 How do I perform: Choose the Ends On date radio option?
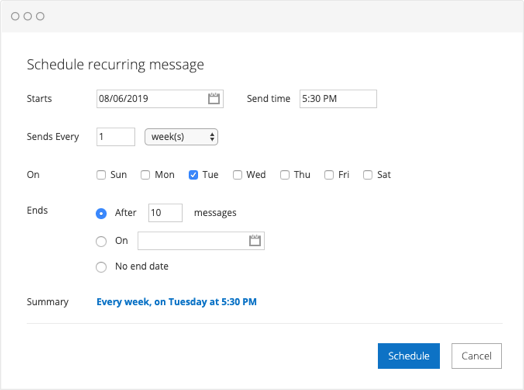tap(101, 241)
